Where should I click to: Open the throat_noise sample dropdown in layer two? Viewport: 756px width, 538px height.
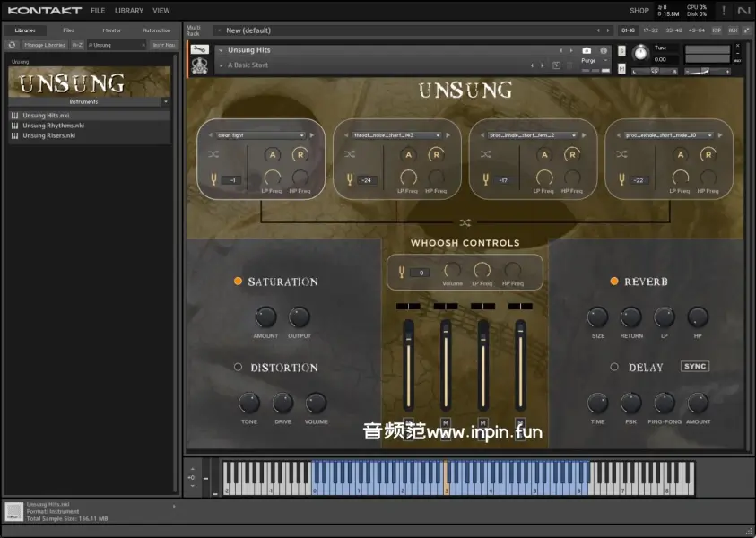pos(395,135)
